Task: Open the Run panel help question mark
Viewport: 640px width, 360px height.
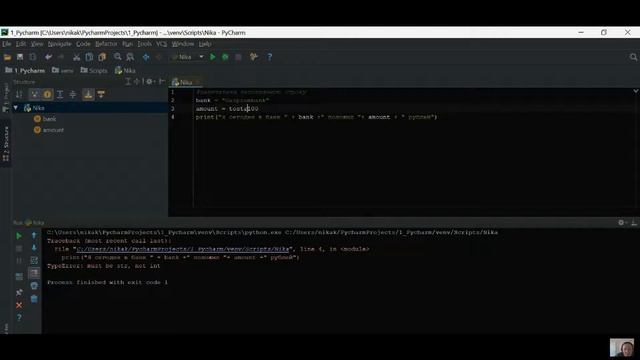Action: tap(19, 318)
